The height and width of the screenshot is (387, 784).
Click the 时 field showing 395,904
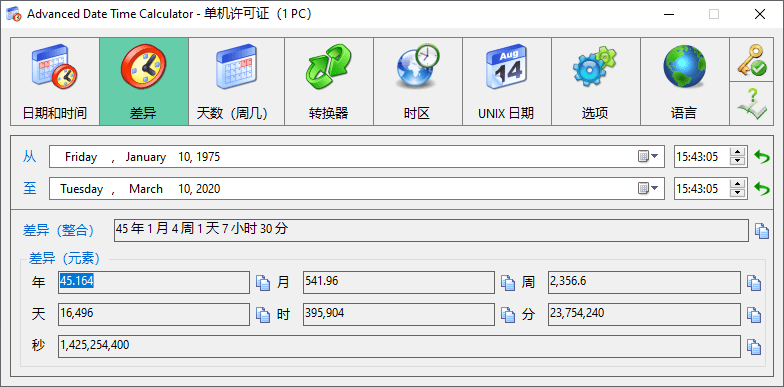click(x=399, y=314)
